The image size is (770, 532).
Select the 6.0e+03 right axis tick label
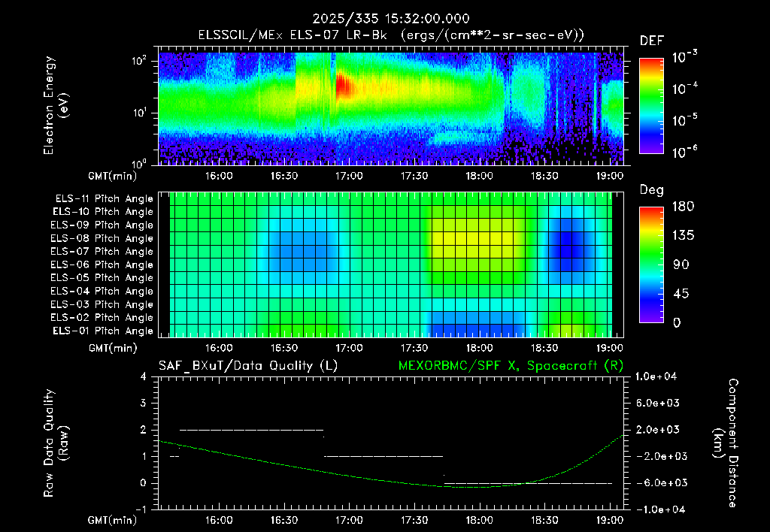[658, 403]
